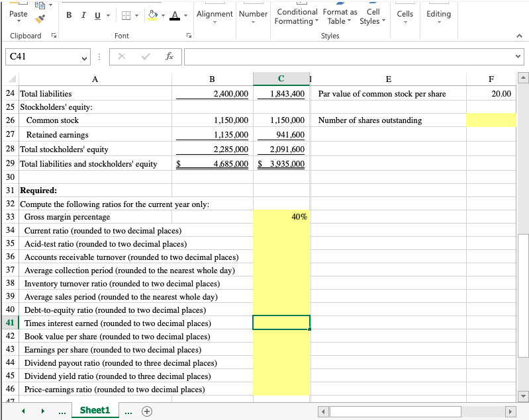Click the ellipsis right of Sheet1
Screen dimensions: 529x420
click(128, 412)
